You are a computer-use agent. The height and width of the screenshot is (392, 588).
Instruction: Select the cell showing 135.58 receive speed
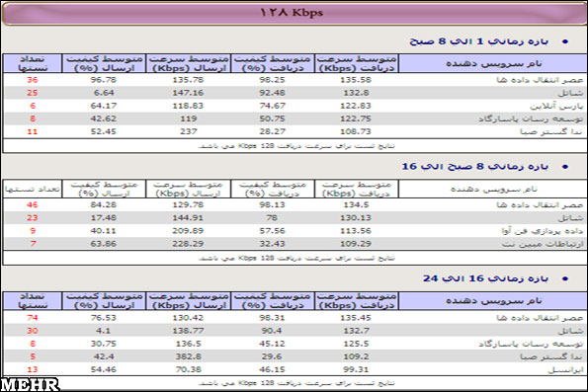356,80
